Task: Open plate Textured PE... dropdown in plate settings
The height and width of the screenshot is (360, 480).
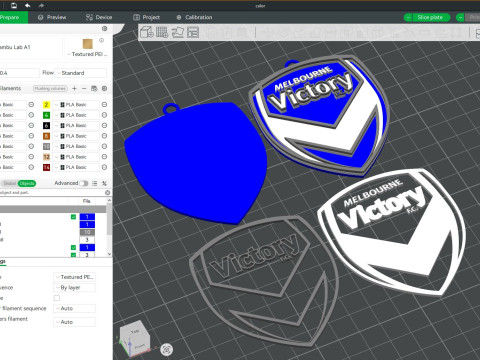Action: (74, 277)
